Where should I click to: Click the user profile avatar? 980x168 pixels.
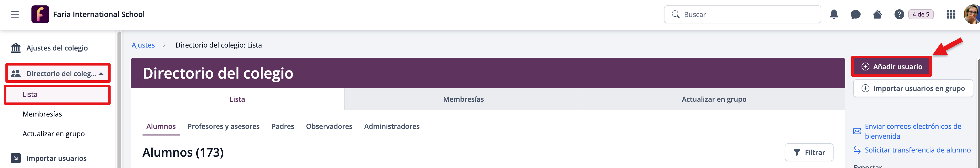coord(972,15)
